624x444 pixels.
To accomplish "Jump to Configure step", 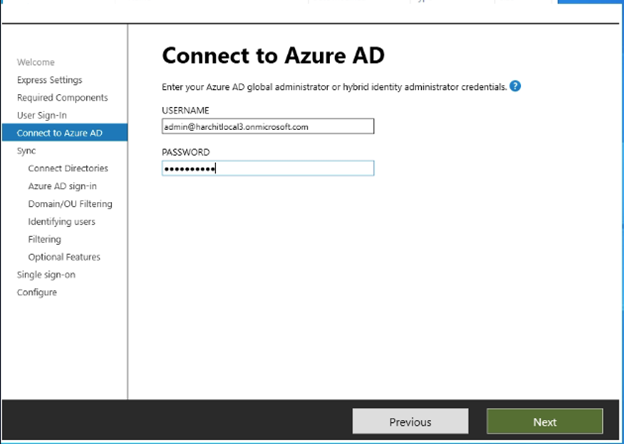I will click(37, 292).
